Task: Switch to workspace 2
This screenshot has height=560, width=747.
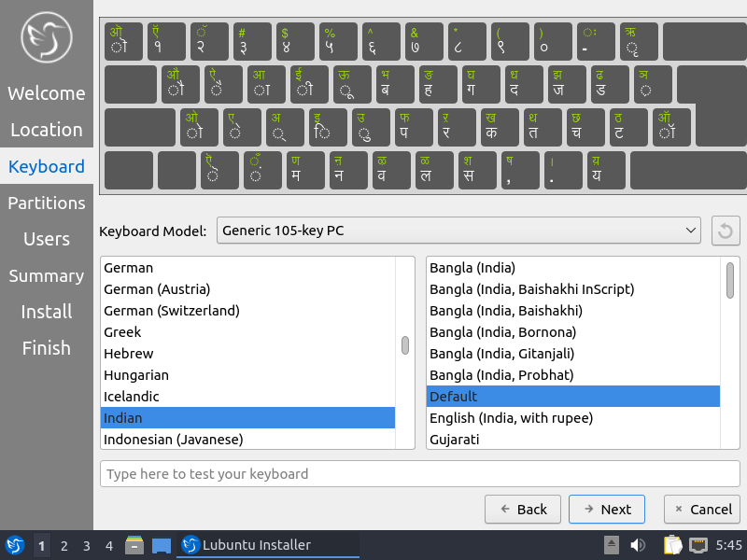Action: tap(63, 545)
